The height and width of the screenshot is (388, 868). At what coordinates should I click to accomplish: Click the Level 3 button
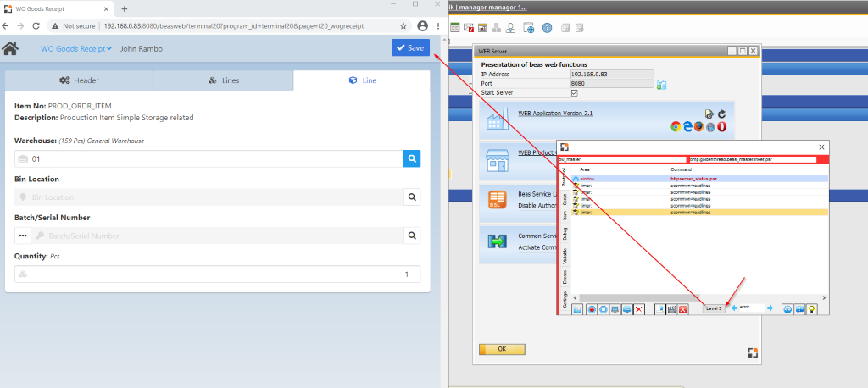[x=714, y=308]
